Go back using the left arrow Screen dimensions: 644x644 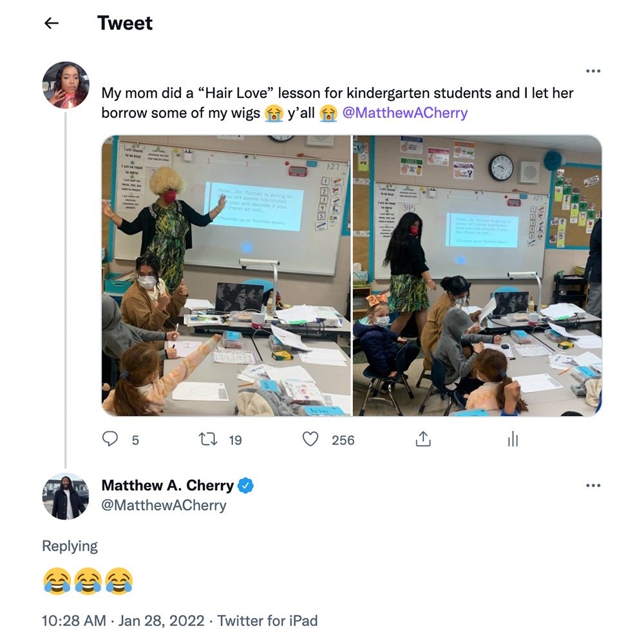pos(52,23)
